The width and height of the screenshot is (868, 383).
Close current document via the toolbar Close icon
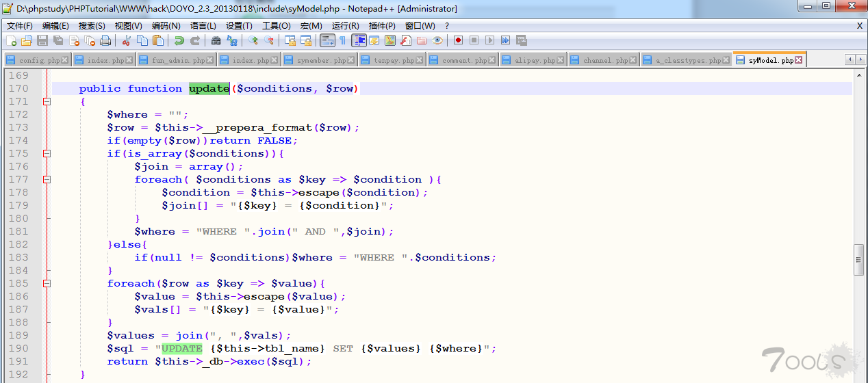pyautogui.click(x=74, y=40)
